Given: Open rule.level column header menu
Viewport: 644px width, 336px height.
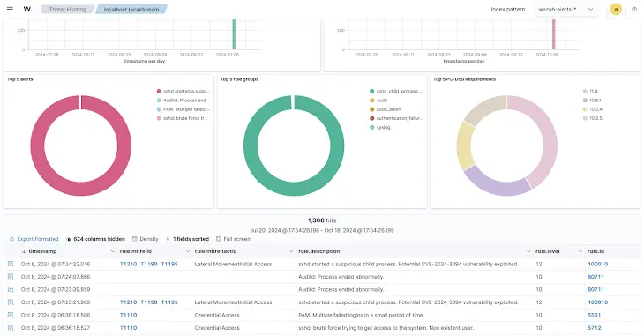Looking at the screenshot, I should point(580,251).
